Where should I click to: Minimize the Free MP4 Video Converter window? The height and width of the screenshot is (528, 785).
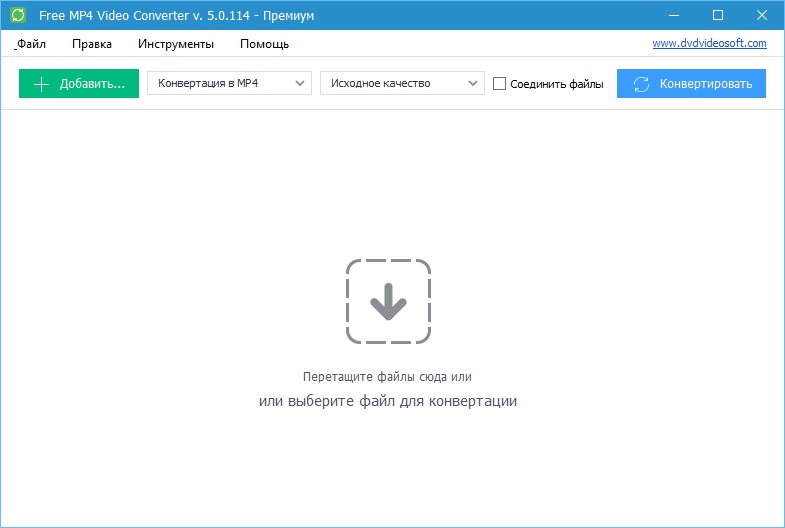pos(673,15)
